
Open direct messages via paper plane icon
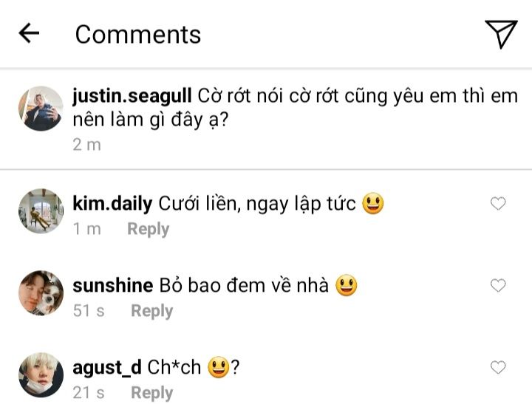pyautogui.click(x=501, y=33)
